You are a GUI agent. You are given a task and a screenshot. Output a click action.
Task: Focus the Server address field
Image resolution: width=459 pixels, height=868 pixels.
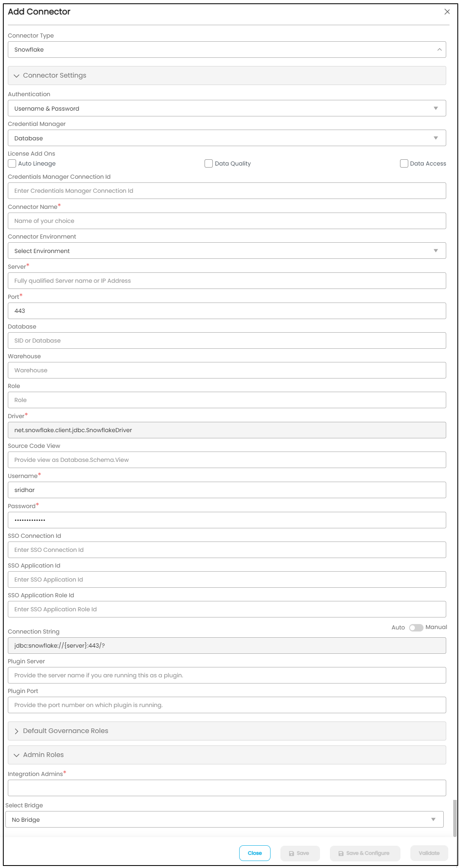(227, 281)
